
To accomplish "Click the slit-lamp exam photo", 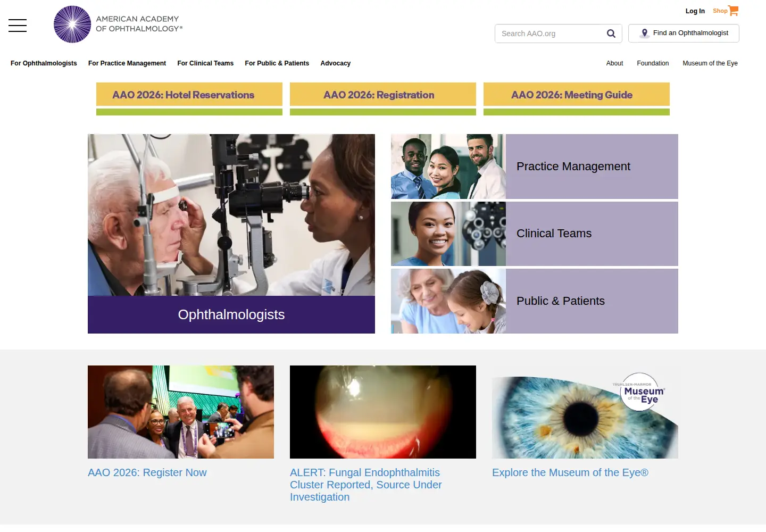I will pos(231,215).
